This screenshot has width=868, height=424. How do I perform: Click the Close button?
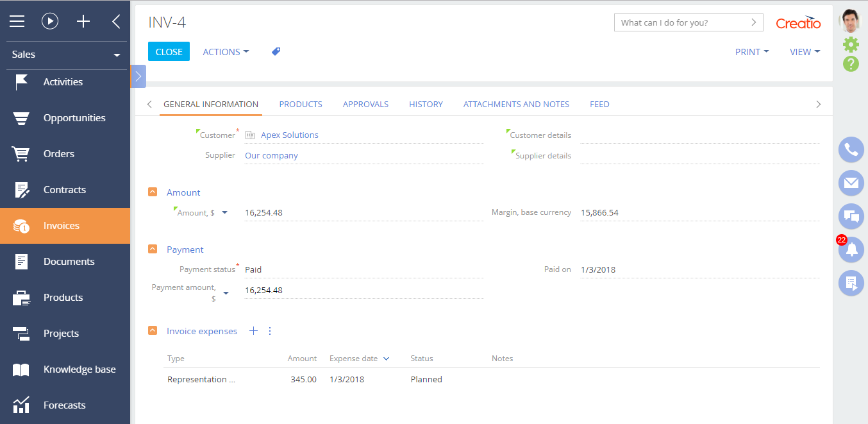[x=169, y=52]
